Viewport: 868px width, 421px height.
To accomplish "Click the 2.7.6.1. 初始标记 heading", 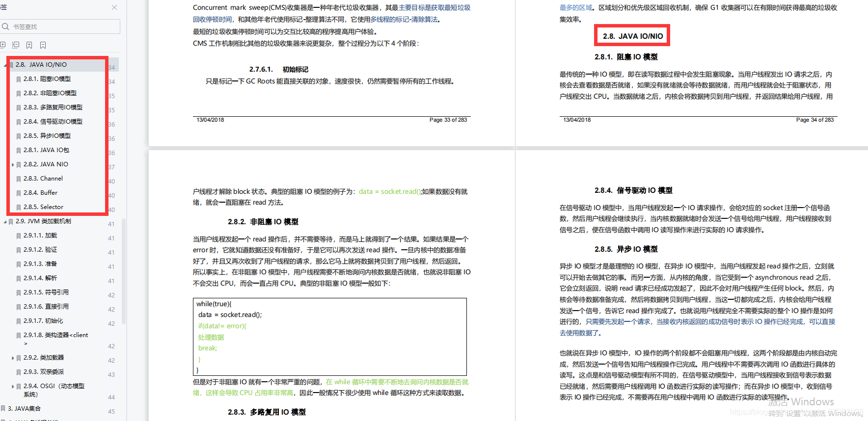I will (279, 70).
